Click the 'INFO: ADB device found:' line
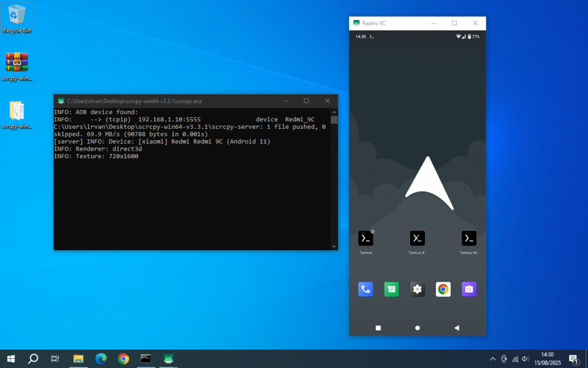Image resolution: width=588 pixels, height=368 pixels. 96,112
